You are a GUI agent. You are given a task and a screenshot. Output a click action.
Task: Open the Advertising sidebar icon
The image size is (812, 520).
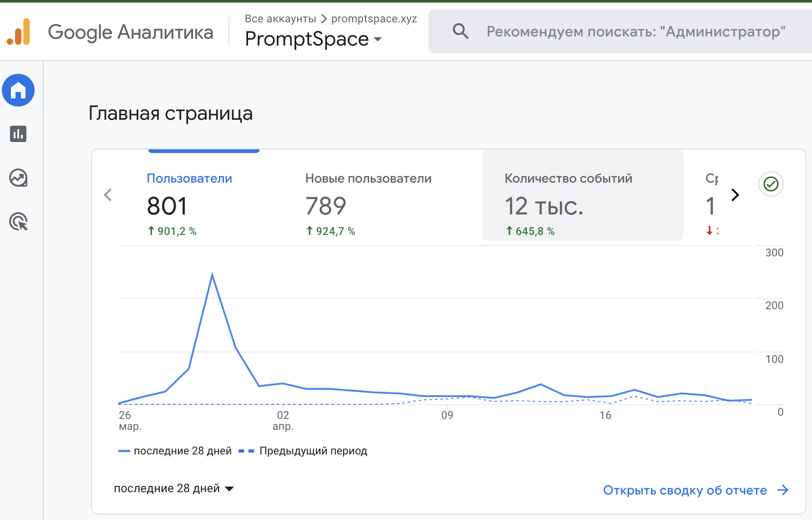pyautogui.click(x=18, y=222)
